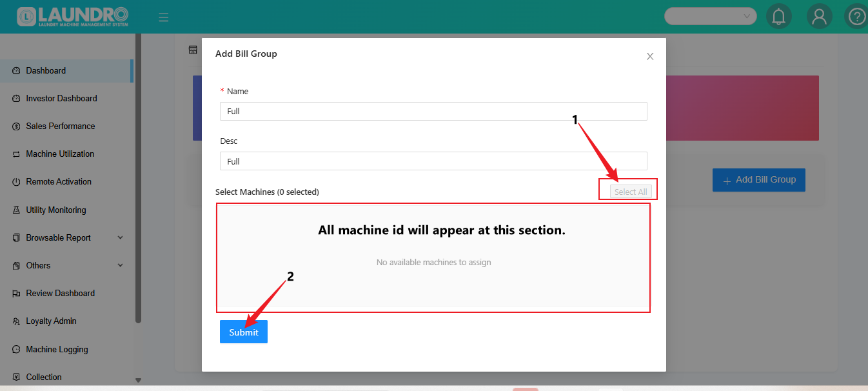The image size is (868, 391).
Task: Click the shop icon behind the dialog
Action: coord(193,50)
